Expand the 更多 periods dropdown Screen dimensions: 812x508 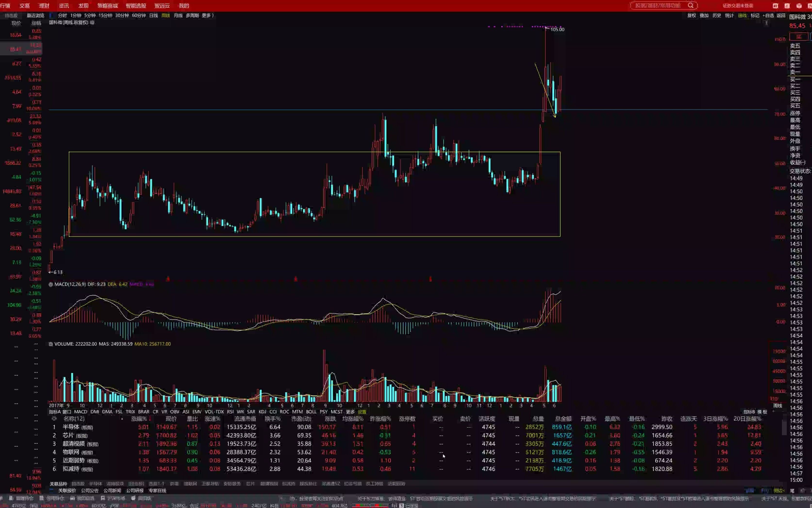click(207, 16)
